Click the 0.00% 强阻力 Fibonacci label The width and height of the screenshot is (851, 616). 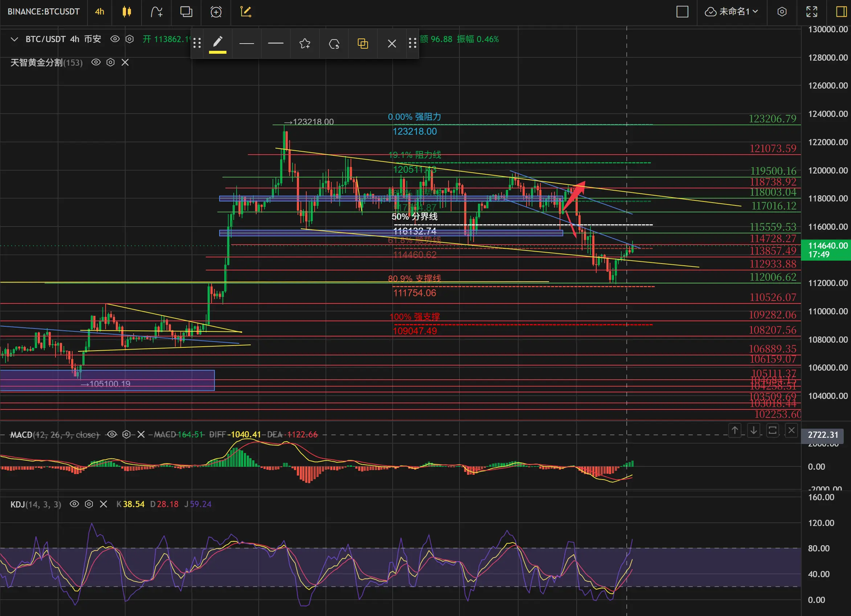[x=414, y=117]
